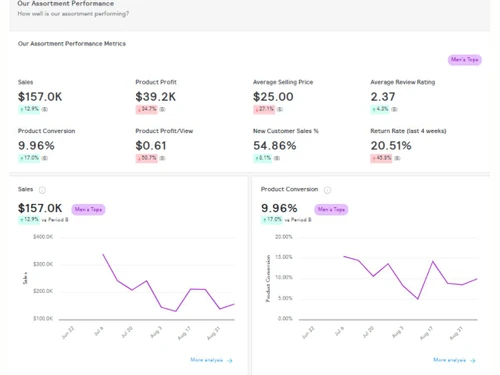Click the 9.96% value in Product Conversion metric tile

(36, 146)
